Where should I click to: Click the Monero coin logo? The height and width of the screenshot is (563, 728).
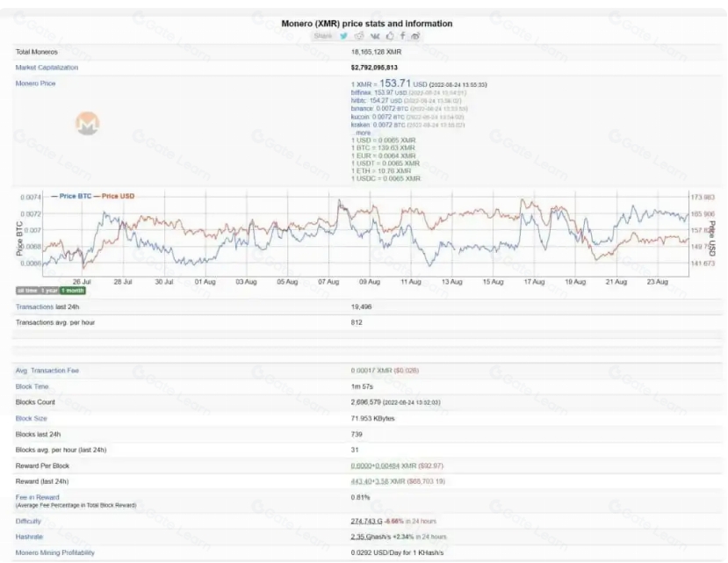coord(87,124)
